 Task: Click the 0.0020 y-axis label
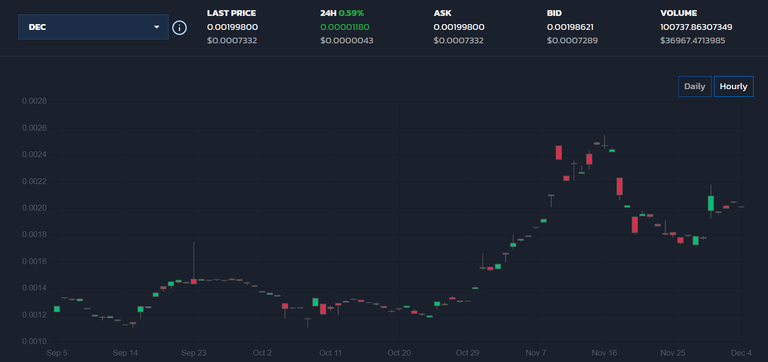point(34,208)
